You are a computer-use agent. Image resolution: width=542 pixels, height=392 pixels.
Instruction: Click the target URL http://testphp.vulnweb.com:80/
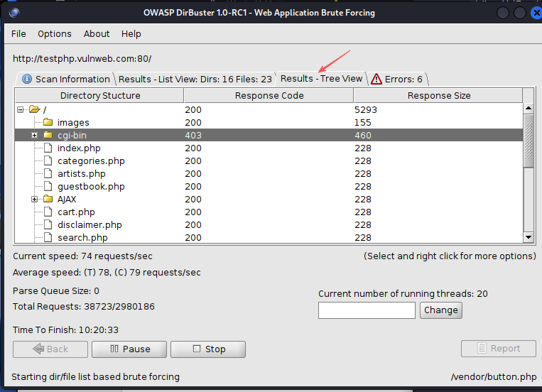82,58
